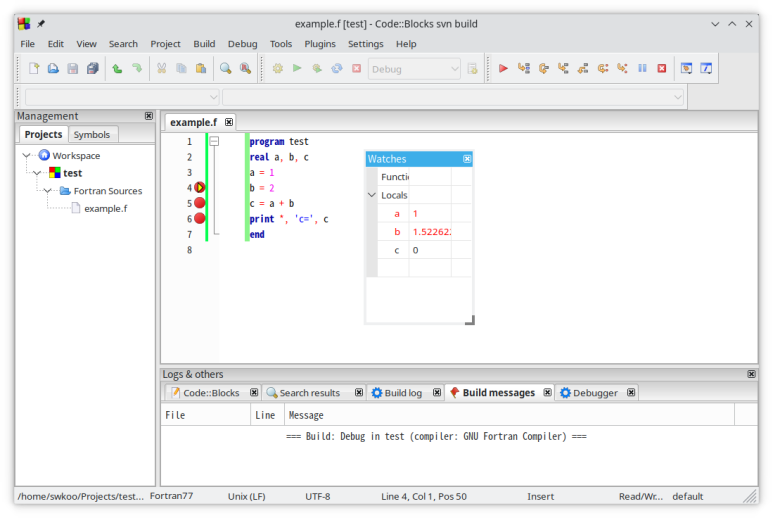Run the program with green arrow
773x518 pixels.
click(297, 69)
